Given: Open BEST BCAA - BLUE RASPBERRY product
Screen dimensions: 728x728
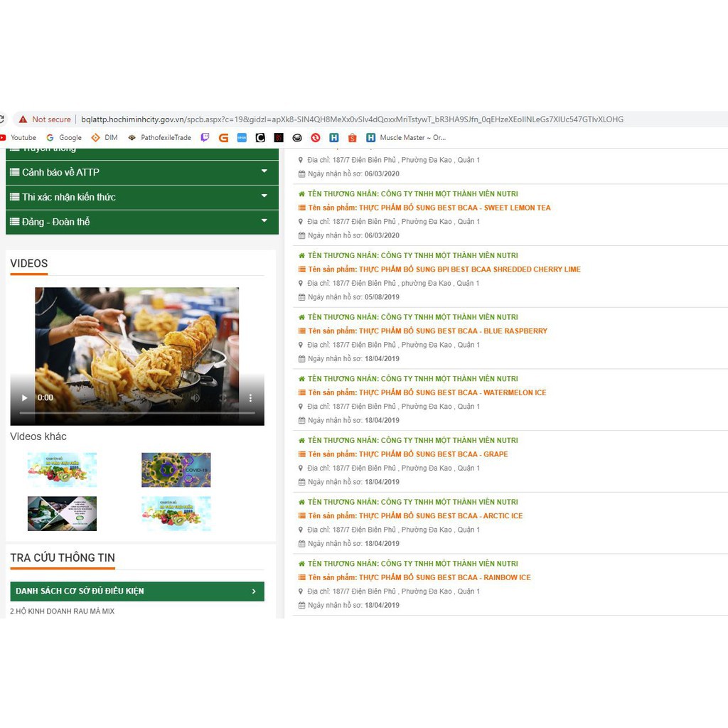Looking at the screenshot, I should point(427,331).
